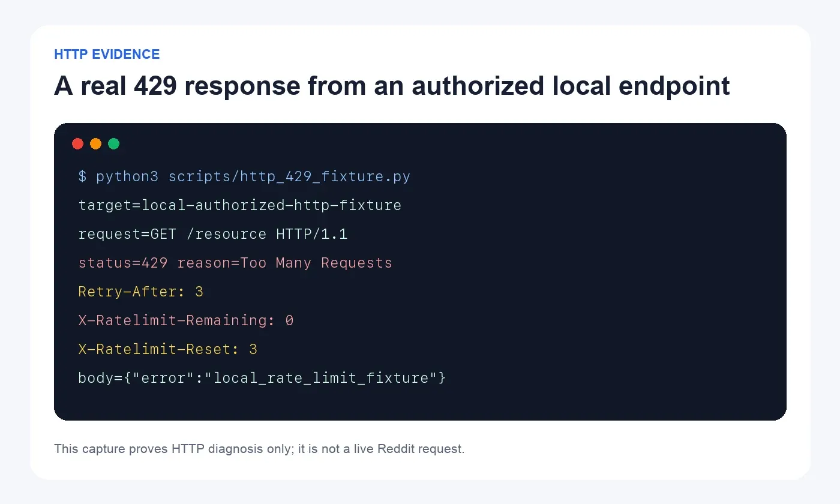Select the target=local-authorized-http-fixture line
Image resolution: width=840 pixels, height=504 pixels.
pyautogui.click(x=240, y=205)
